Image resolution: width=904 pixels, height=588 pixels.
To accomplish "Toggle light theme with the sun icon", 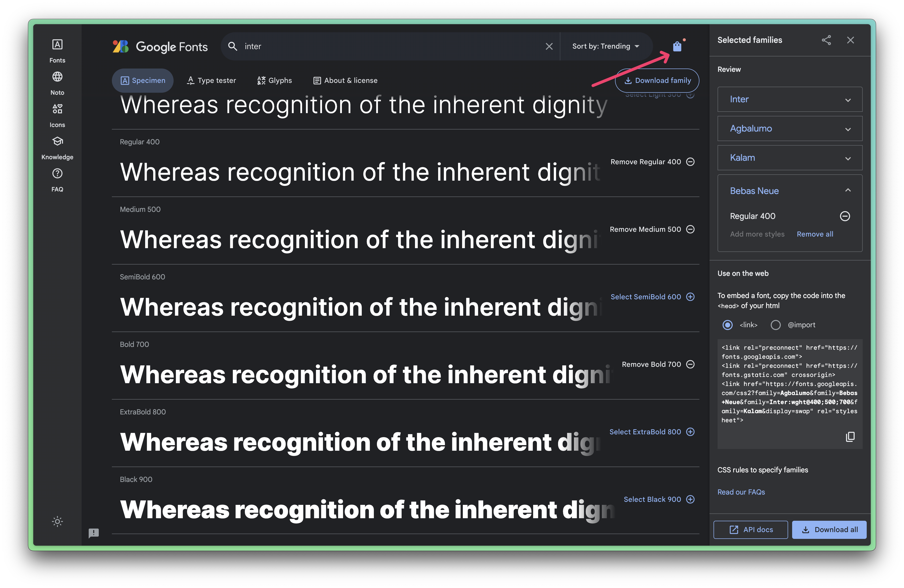I will (x=57, y=521).
